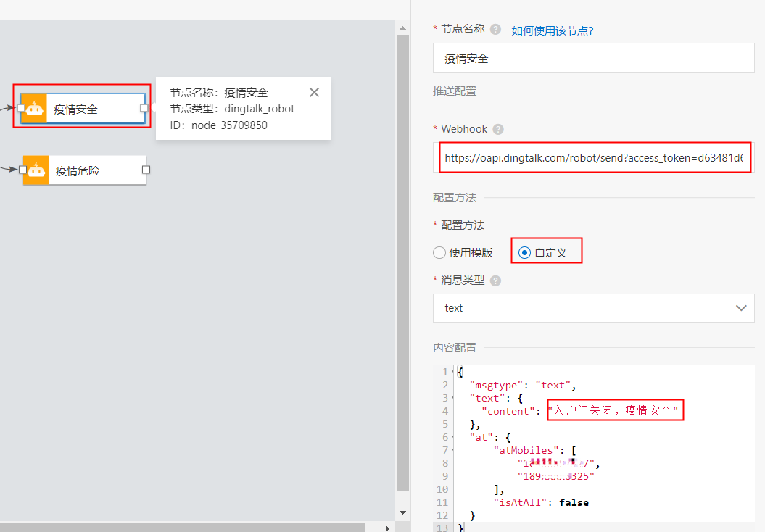Click the canvas vertical scrollbar thumb
The width and height of the screenshot is (765, 532).
click(x=402, y=263)
